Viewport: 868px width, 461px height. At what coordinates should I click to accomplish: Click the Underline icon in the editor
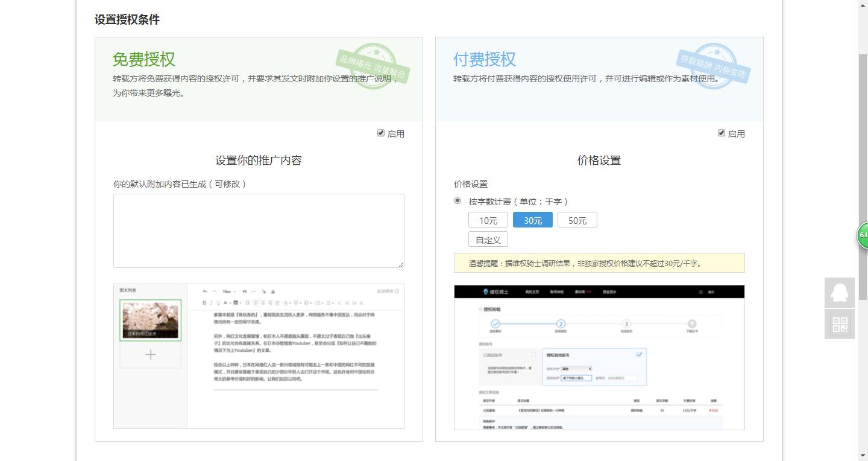coord(218,302)
